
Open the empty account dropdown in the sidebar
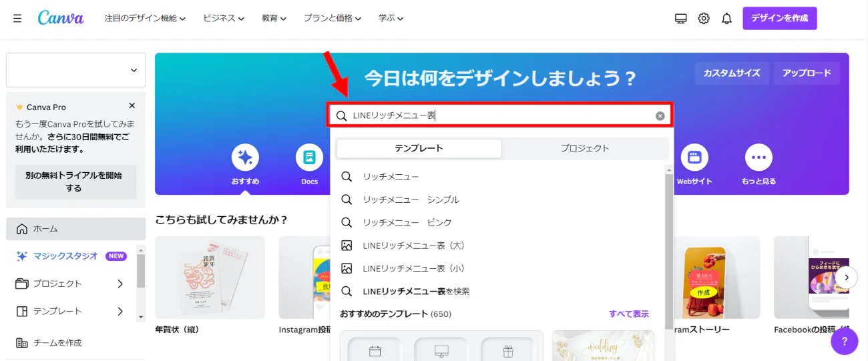(75, 70)
